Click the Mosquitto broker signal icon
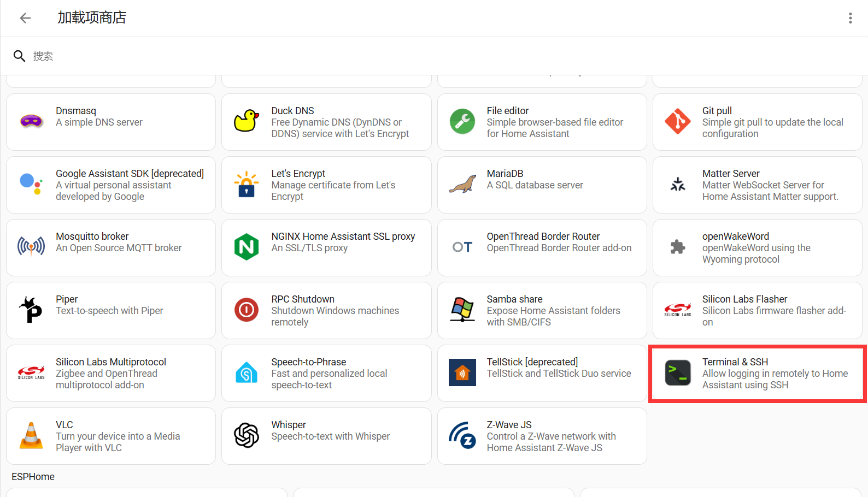 [x=31, y=247]
